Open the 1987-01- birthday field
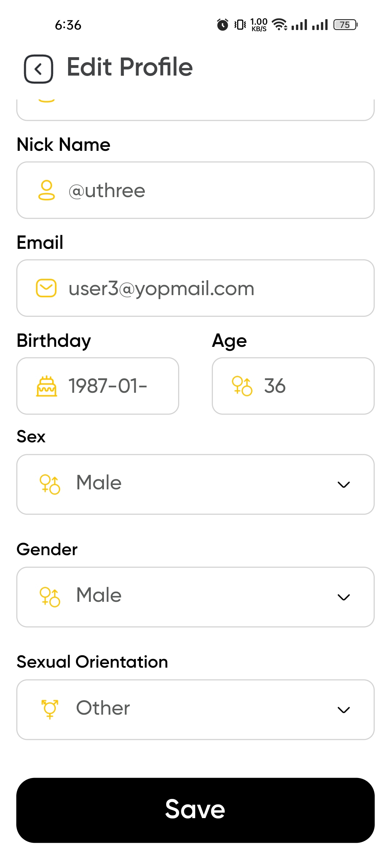Viewport: 391px width, 868px height. 98,386
